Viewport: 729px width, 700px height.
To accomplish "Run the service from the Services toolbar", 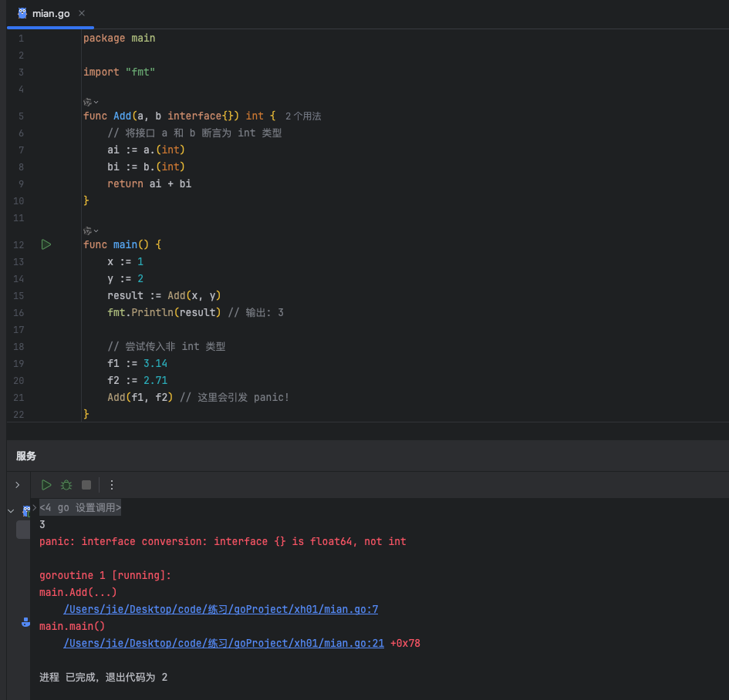I will pos(46,485).
